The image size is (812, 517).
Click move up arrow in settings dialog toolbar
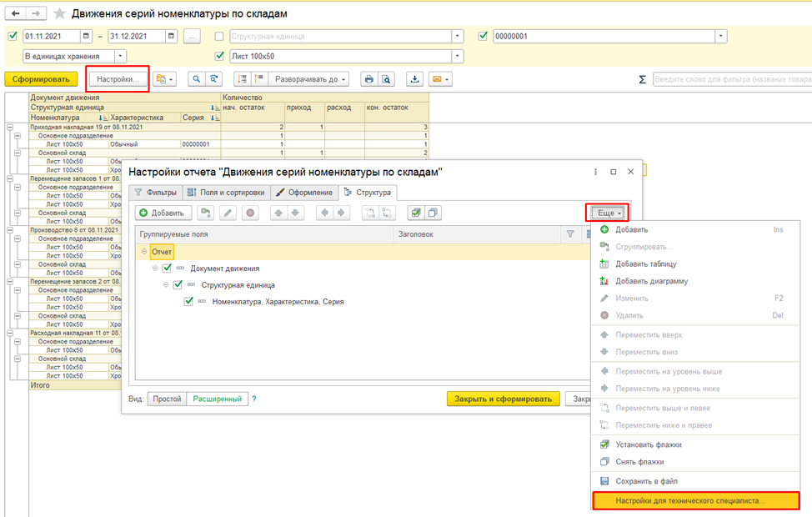pos(278,213)
